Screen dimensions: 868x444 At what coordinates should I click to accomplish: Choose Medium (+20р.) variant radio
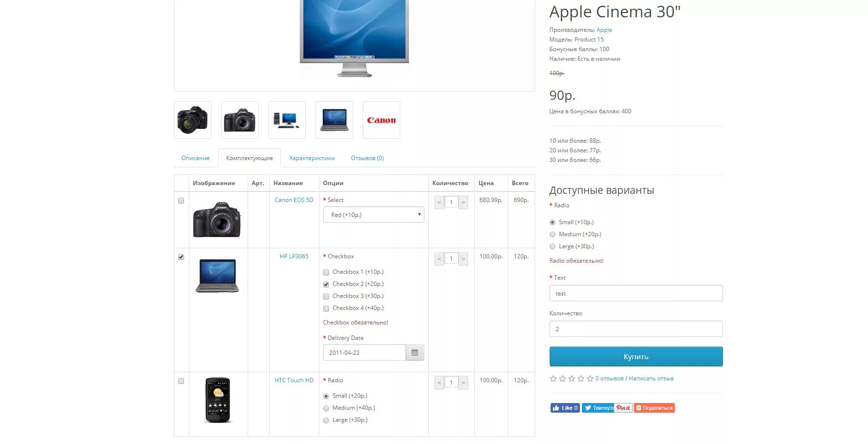coord(552,234)
